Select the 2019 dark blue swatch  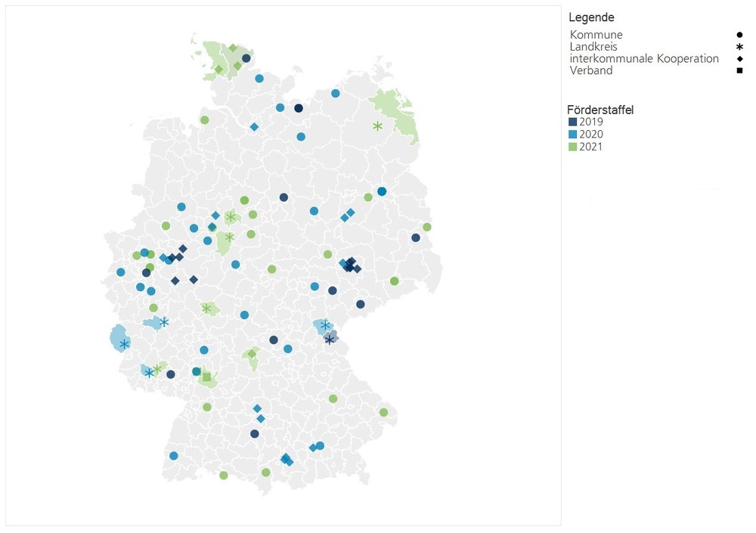tap(572, 122)
